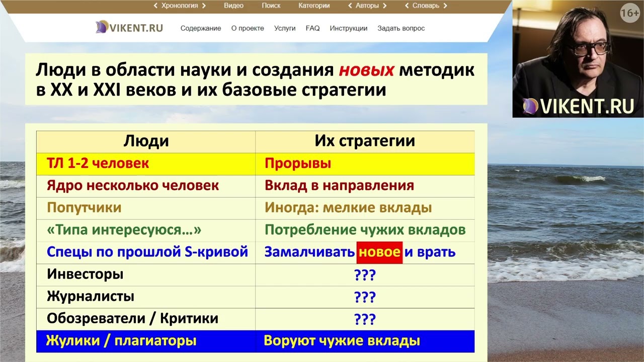Click the ??? in the Журналисты row

click(x=365, y=298)
